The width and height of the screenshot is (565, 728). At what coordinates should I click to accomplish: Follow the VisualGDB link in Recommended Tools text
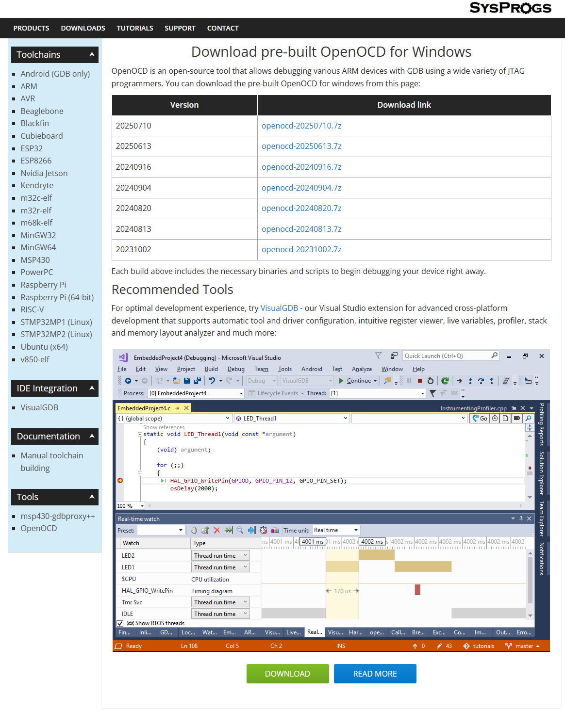(279, 308)
